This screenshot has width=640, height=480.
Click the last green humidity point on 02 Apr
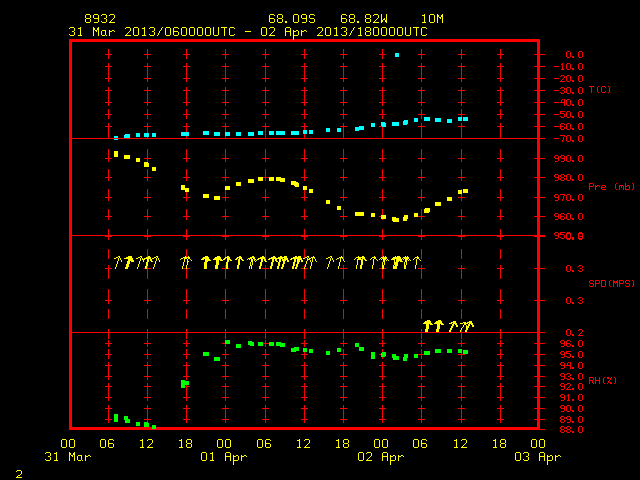(466, 352)
